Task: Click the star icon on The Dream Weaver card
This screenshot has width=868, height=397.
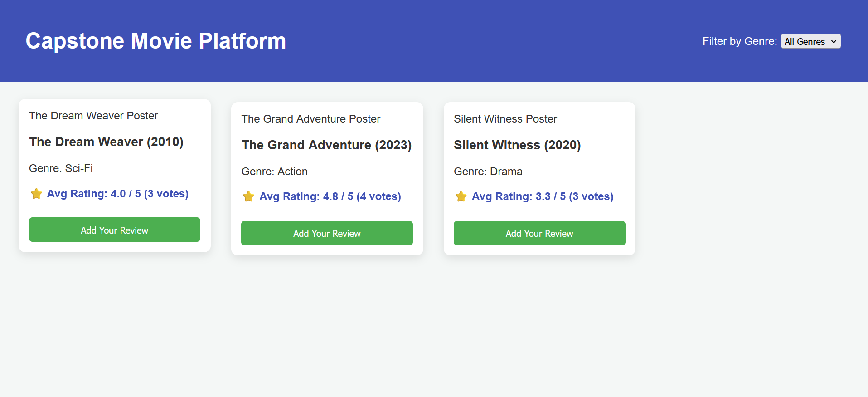Action: point(36,194)
